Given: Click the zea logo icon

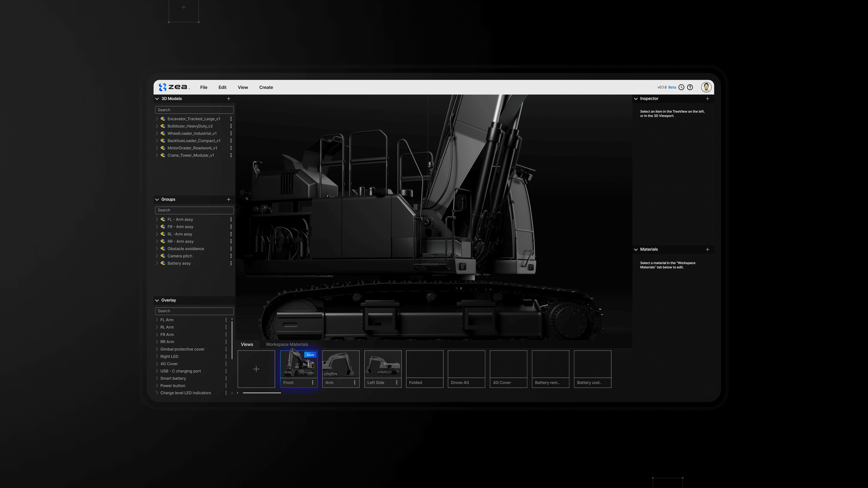Looking at the screenshot, I should click(163, 87).
